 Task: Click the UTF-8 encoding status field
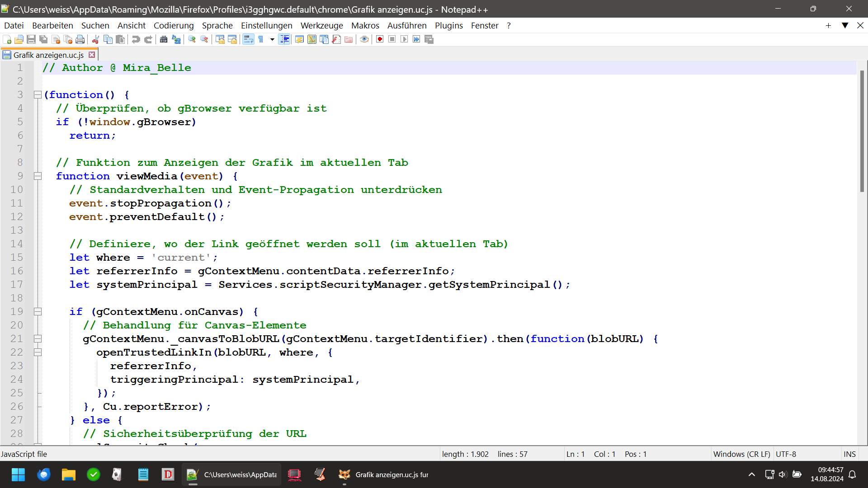tap(786, 454)
